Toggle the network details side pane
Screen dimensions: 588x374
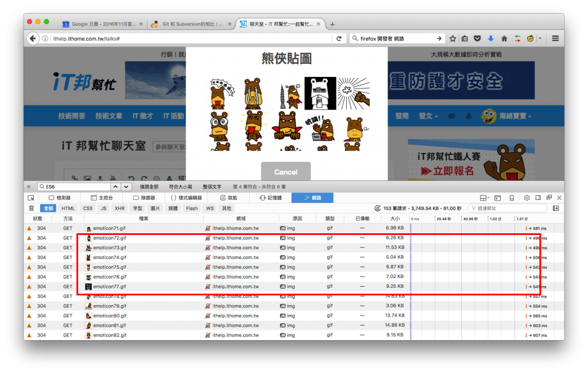click(556, 208)
